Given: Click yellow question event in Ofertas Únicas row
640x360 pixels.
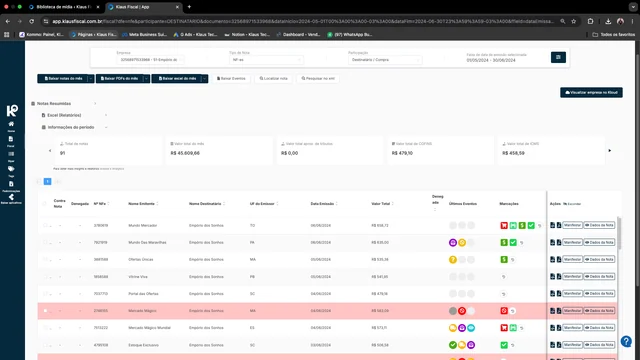Looking at the screenshot, I should tap(453, 260).
